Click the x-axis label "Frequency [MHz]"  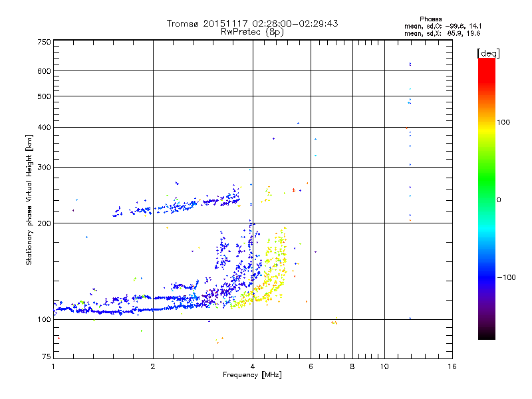click(x=252, y=375)
